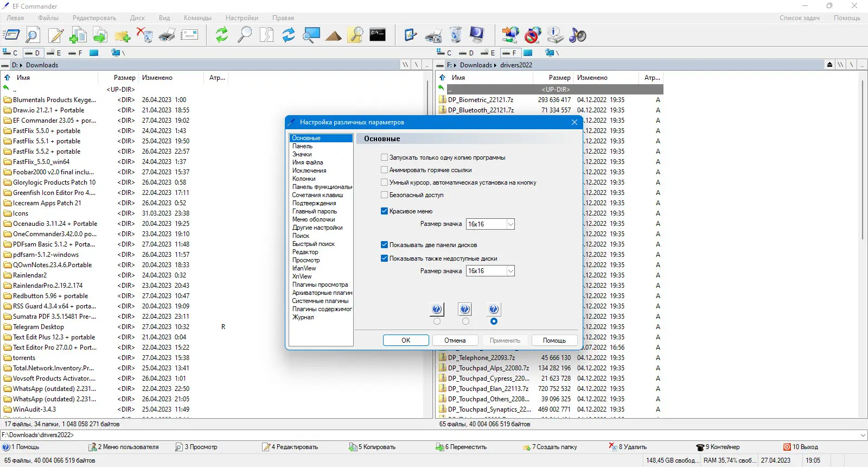This screenshot has height=467, width=868.
Task: Click the move files icon with green arrow
Action: [100, 35]
